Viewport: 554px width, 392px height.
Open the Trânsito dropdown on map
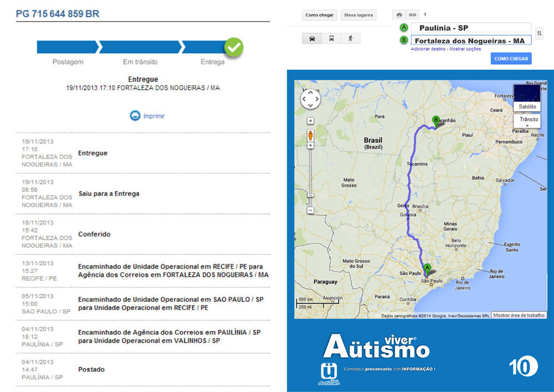pyautogui.click(x=526, y=121)
